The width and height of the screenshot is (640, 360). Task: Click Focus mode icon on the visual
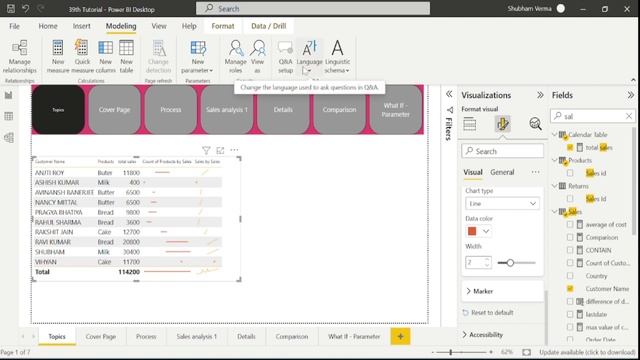coord(220,150)
